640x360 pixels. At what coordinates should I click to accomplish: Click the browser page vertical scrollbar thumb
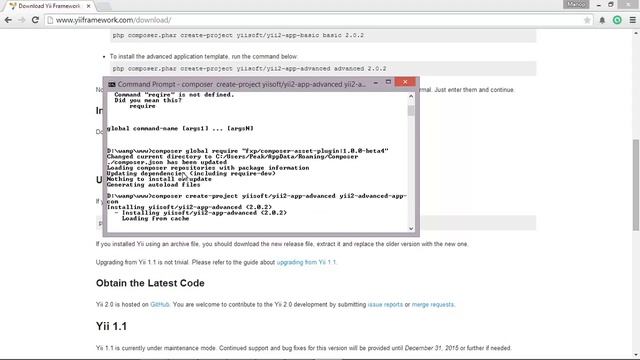coord(636,185)
